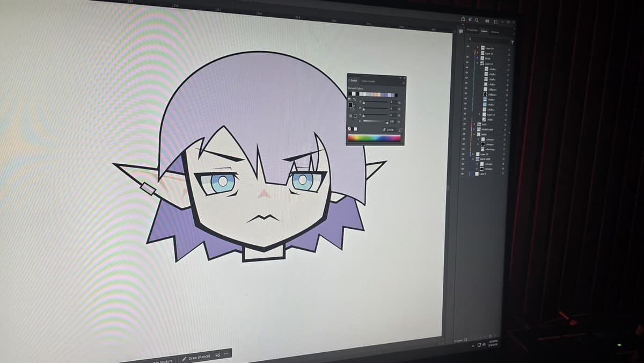Switch to the Layers tab
Screen dimensions: 644x363
pyautogui.click(x=484, y=31)
